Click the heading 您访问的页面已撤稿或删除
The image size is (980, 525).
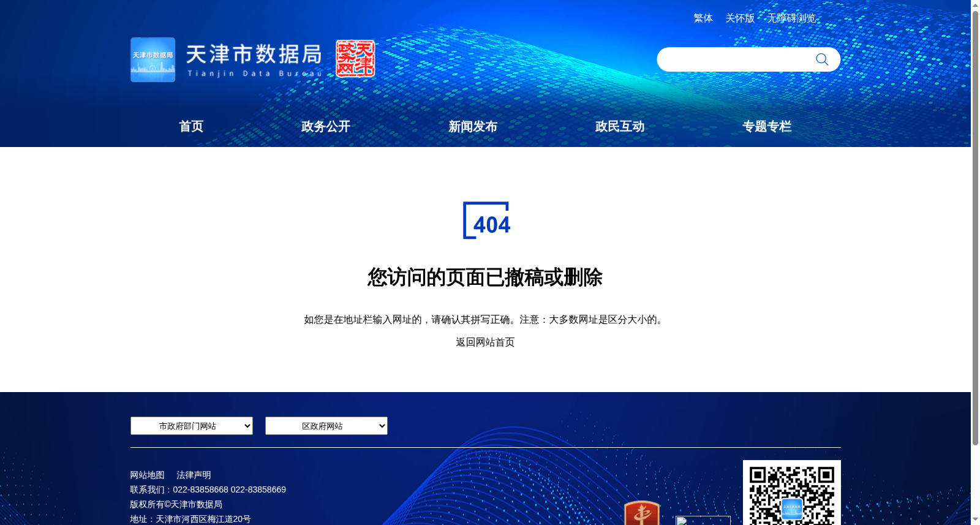tap(485, 278)
